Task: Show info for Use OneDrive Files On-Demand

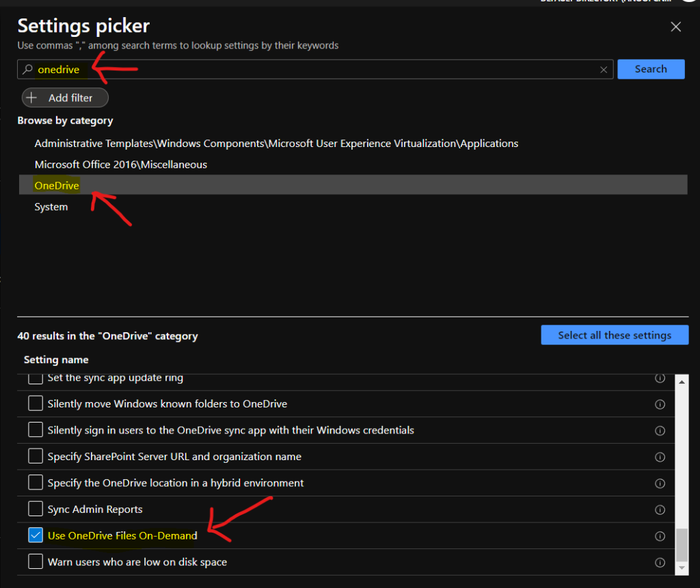Action: (660, 536)
